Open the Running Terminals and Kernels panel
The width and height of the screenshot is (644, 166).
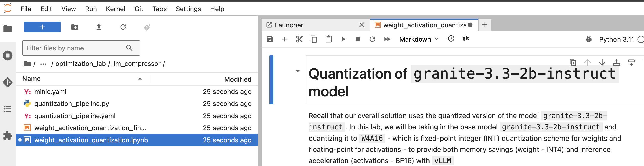coord(8,56)
